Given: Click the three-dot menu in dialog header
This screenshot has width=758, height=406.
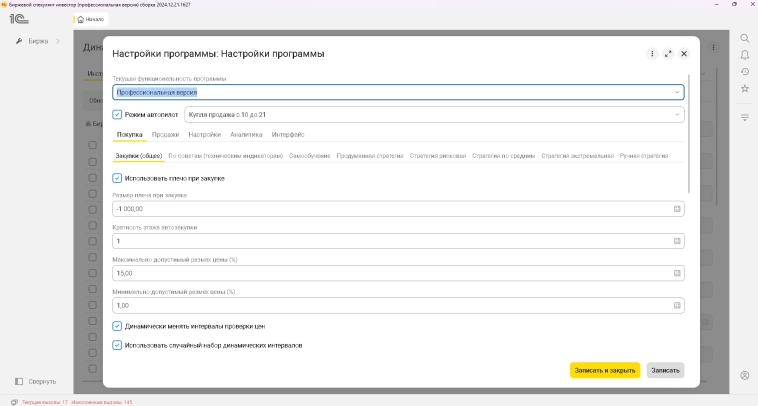Looking at the screenshot, I should (652, 53).
